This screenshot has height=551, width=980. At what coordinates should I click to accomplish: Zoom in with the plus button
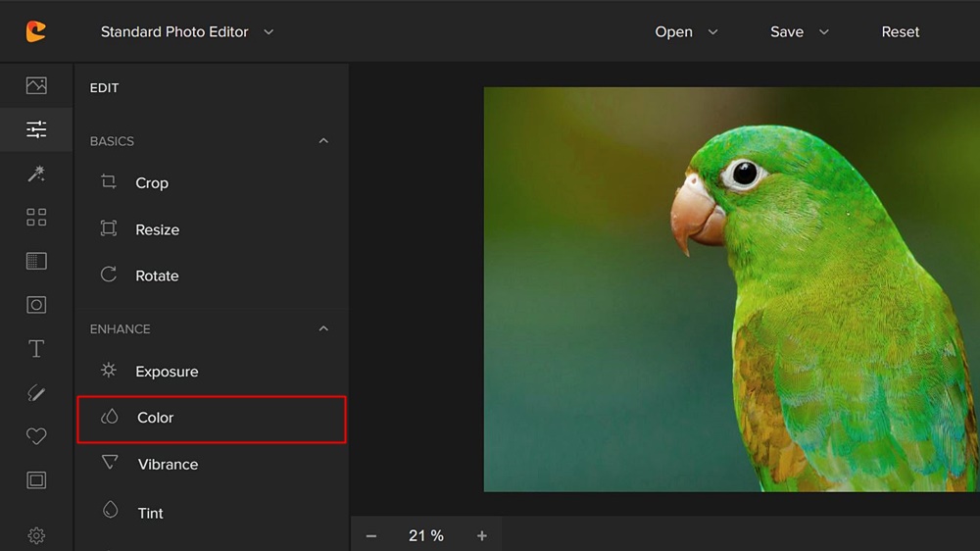481,535
